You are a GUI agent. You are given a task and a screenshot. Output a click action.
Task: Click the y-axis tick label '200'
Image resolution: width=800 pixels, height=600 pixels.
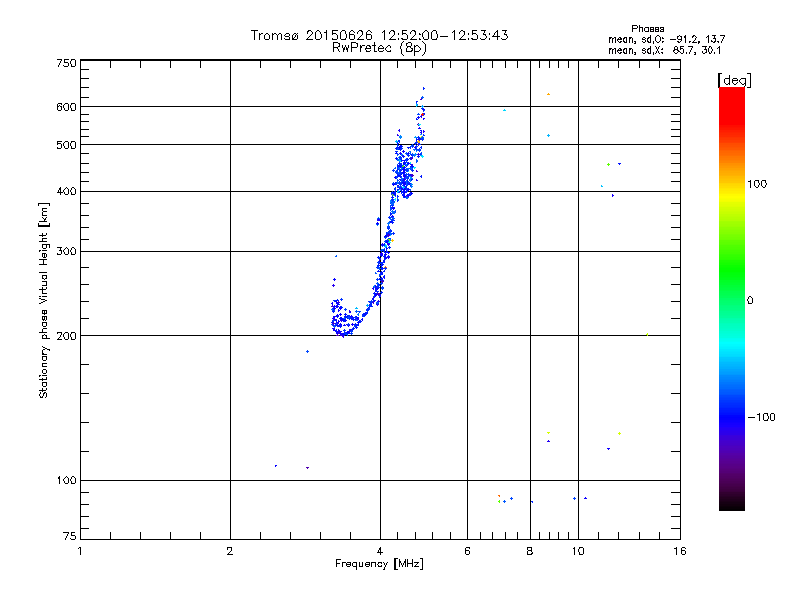66,336
